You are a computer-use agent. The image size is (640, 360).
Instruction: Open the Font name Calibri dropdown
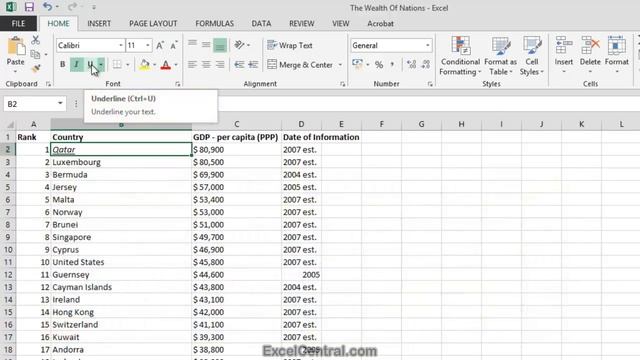(x=120, y=45)
